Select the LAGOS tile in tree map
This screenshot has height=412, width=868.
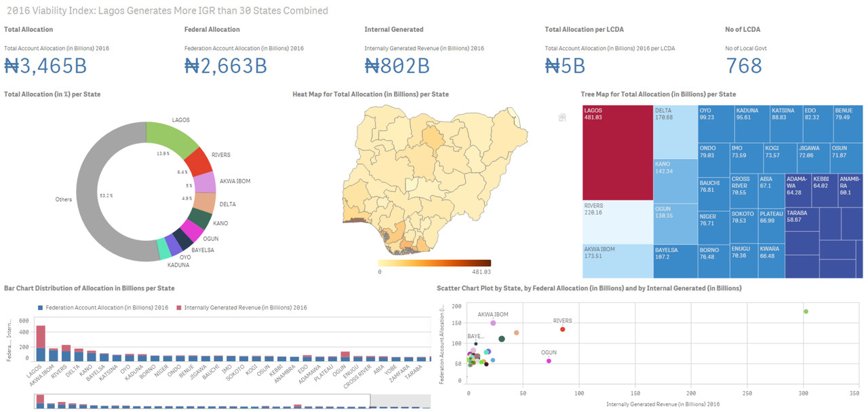(616, 153)
